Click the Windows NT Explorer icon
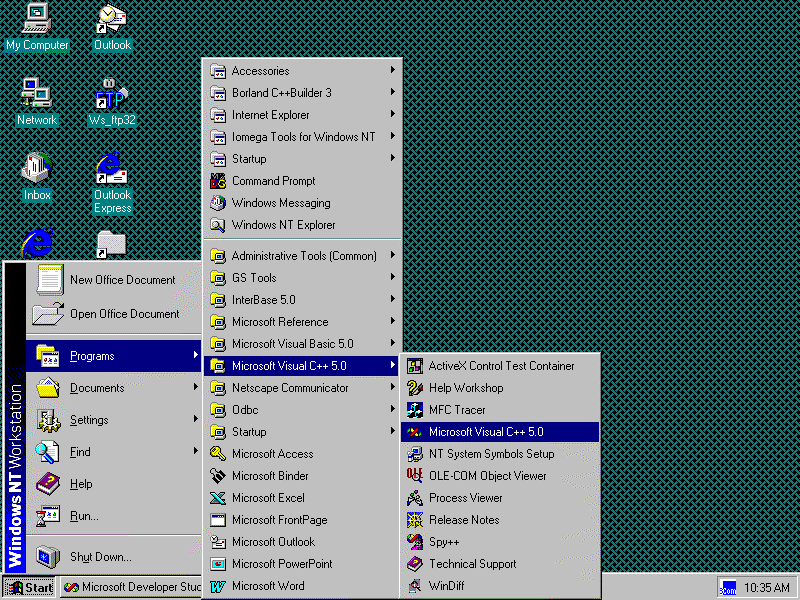This screenshot has width=800, height=600. pos(218,225)
